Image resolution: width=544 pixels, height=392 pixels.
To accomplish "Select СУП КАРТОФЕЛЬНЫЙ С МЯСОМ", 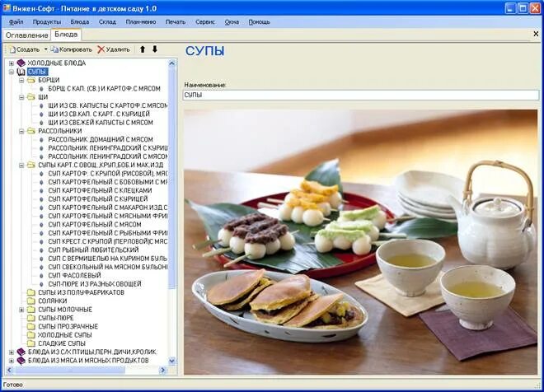I will tap(95, 224).
